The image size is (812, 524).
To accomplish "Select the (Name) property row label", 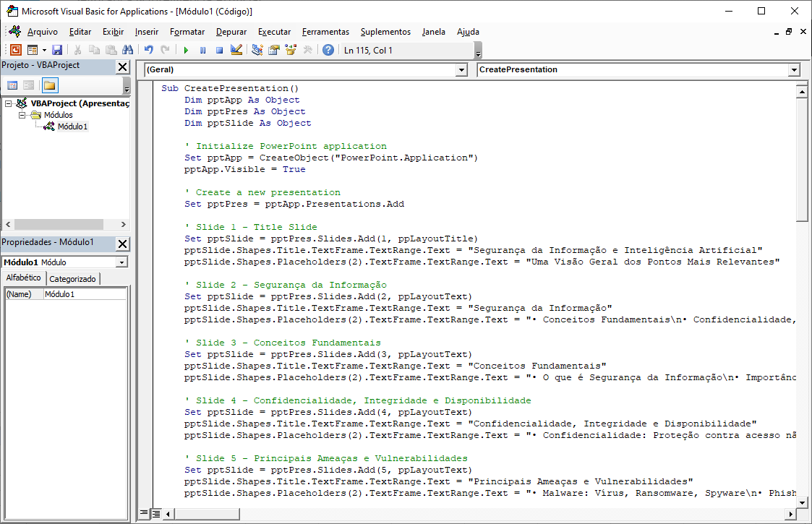I will pos(25,294).
